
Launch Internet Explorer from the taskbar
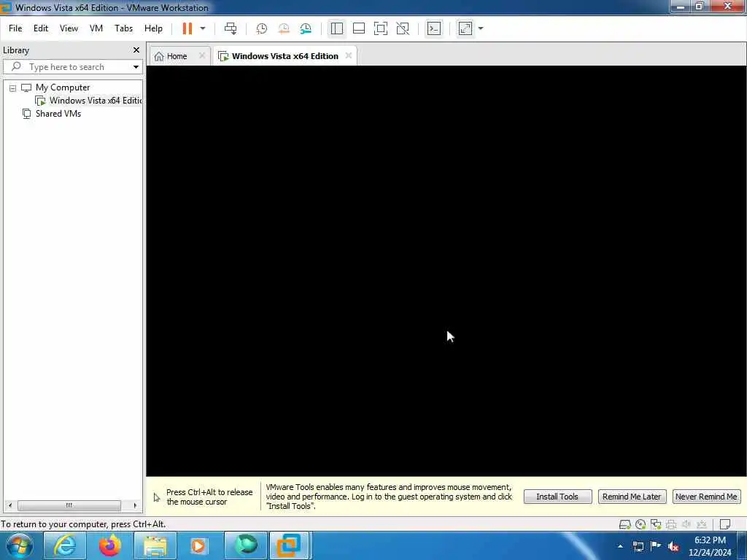tap(65, 545)
